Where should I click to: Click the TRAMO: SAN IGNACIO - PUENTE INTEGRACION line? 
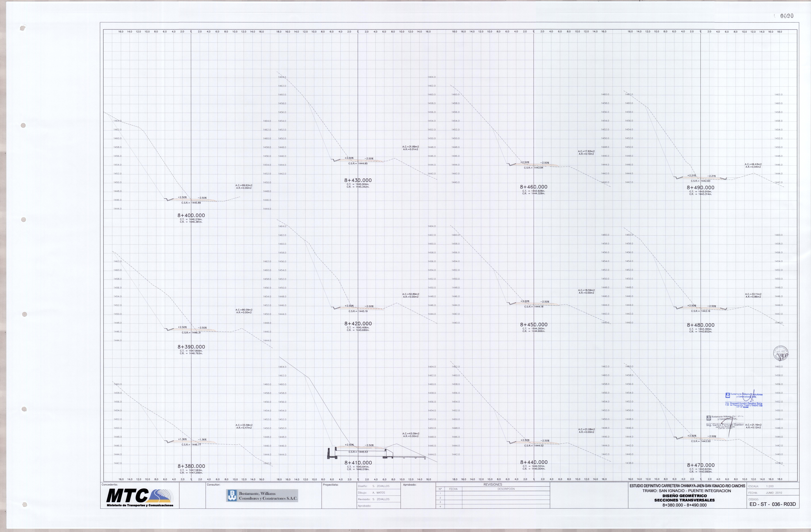point(687,491)
